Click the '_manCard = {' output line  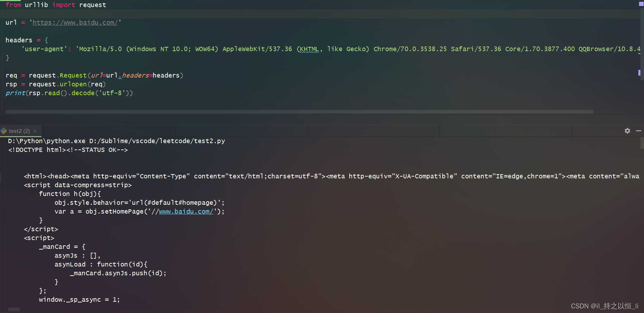[x=62, y=247]
